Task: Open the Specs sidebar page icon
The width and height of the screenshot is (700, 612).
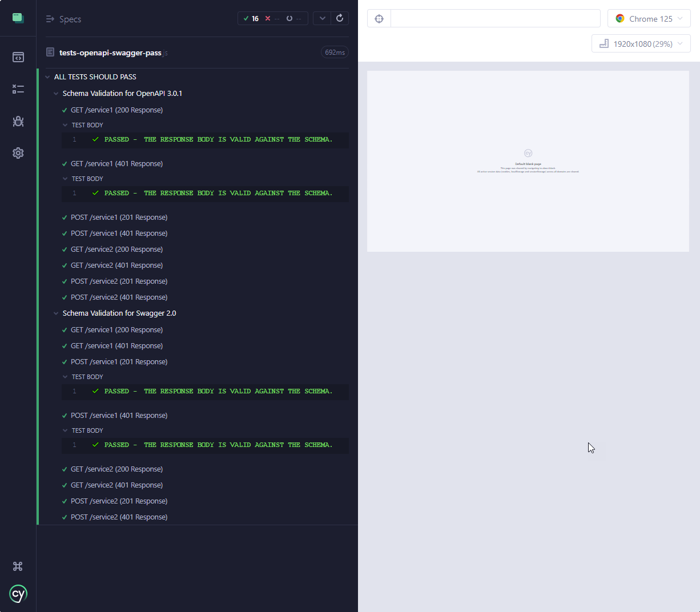Action: coord(18,57)
